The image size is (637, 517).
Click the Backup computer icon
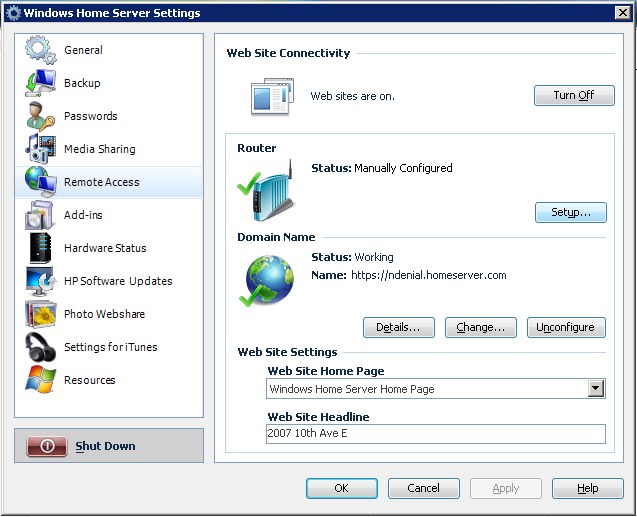(x=40, y=83)
